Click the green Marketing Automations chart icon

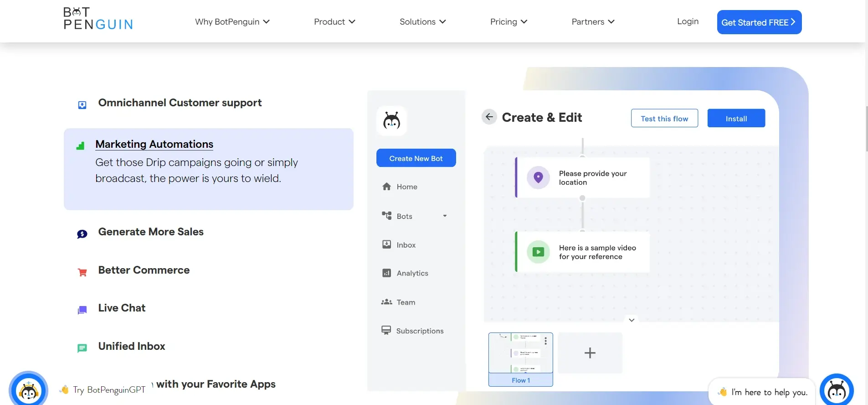pos(81,146)
